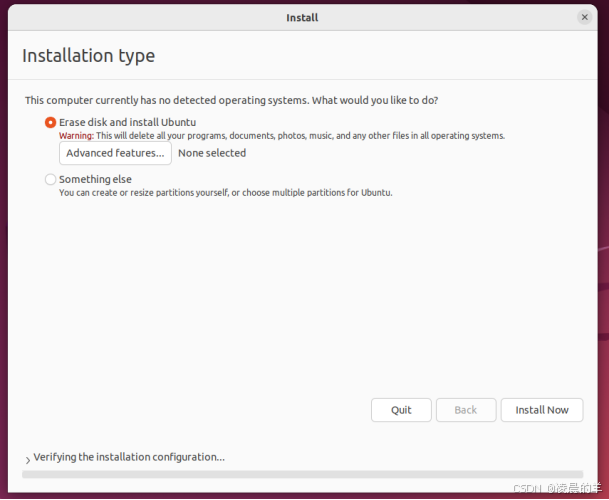Expand the Verifying installation configuration details

click(28, 460)
